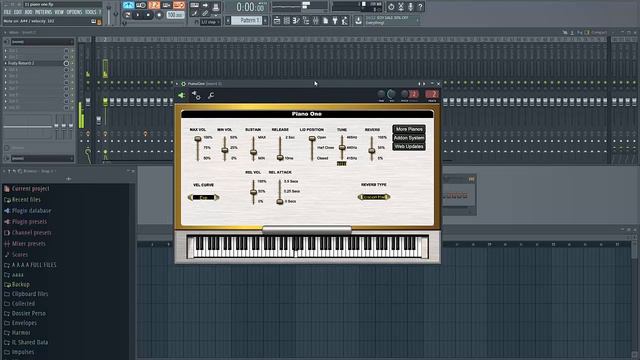Screen dimensions: 640x360
Task: Click previous arrow on REVERB TYPE selector
Action: pos(360,197)
